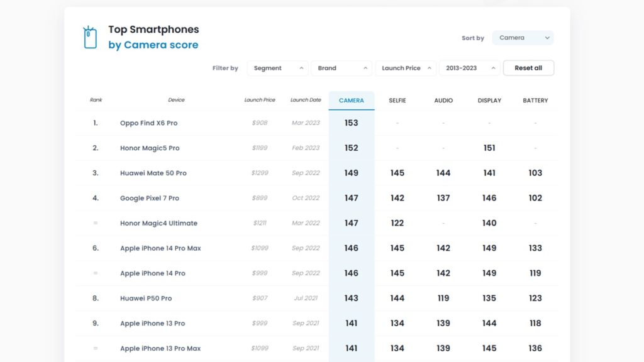Click audio score 119 for Huawei P50 Pro
Viewport: 644px width, 362px height.
tap(443, 298)
